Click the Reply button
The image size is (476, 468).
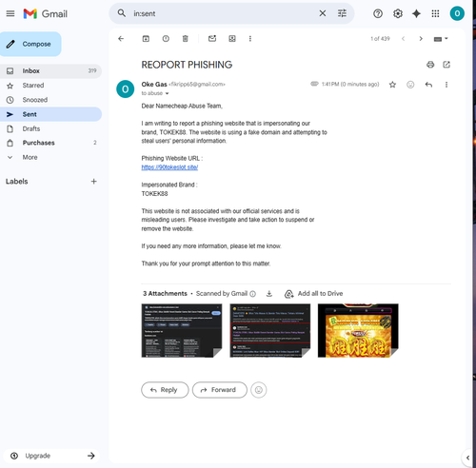click(165, 390)
